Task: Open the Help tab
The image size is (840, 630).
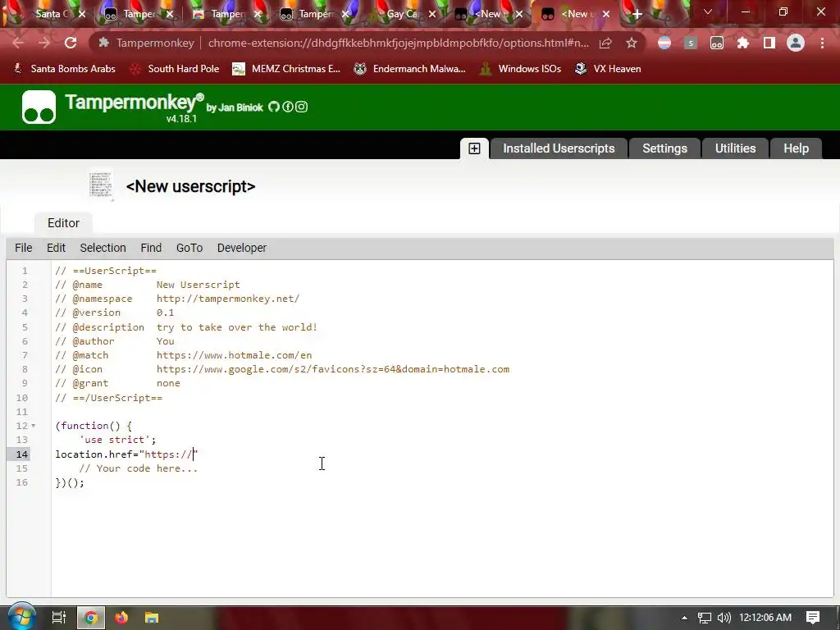Action: pos(796,148)
